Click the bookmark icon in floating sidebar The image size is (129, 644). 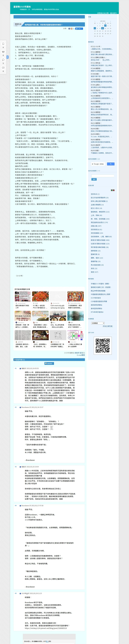point(3,44)
